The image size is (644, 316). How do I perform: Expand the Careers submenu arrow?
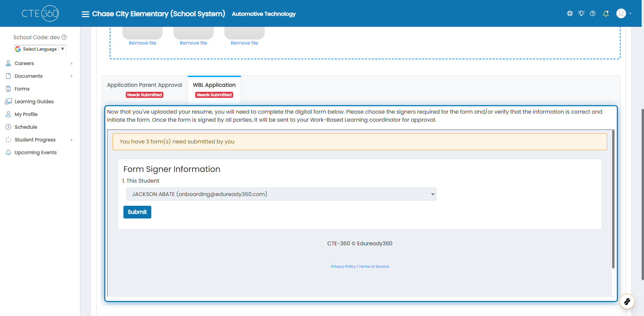click(x=71, y=63)
